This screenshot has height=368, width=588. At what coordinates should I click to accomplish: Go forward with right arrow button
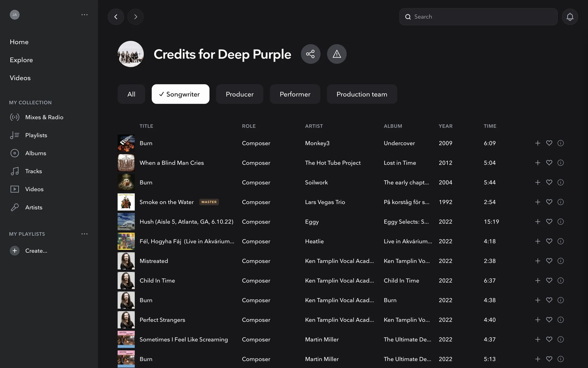pyautogui.click(x=135, y=17)
